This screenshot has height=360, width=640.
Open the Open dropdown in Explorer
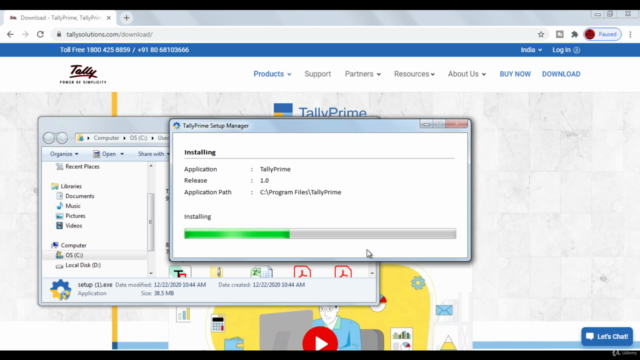(x=108, y=154)
